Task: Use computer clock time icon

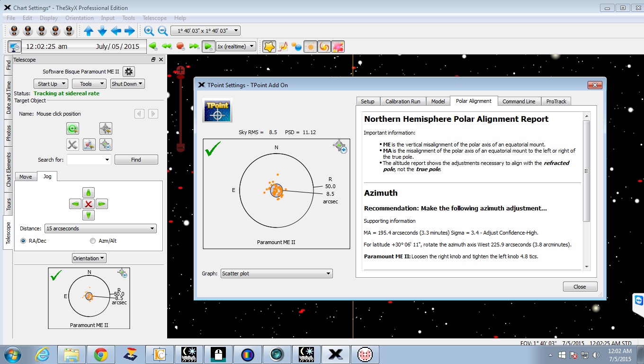Action: click(14, 46)
